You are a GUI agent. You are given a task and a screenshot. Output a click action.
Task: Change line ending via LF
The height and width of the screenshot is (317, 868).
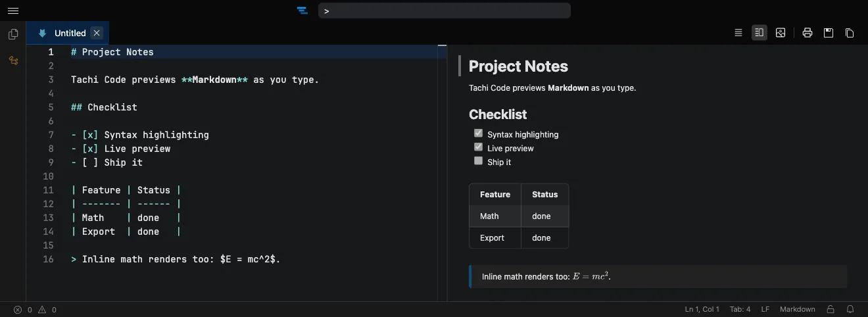(765, 309)
